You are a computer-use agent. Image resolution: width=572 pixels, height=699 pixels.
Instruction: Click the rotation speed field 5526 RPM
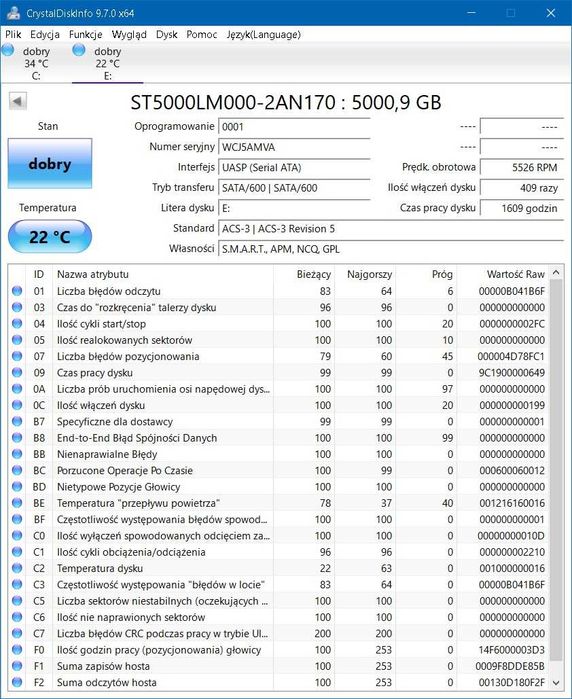(x=521, y=168)
